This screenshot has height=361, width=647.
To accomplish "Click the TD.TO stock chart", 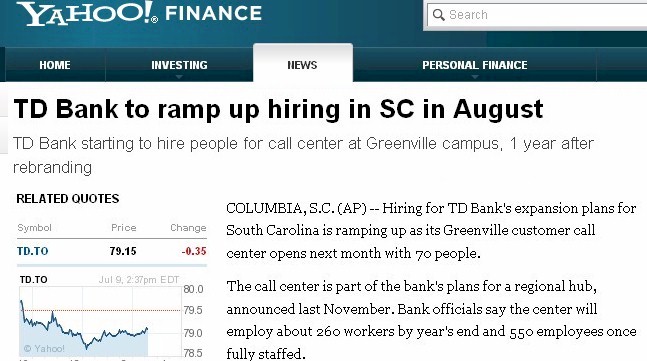I will click(x=101, y=322).
